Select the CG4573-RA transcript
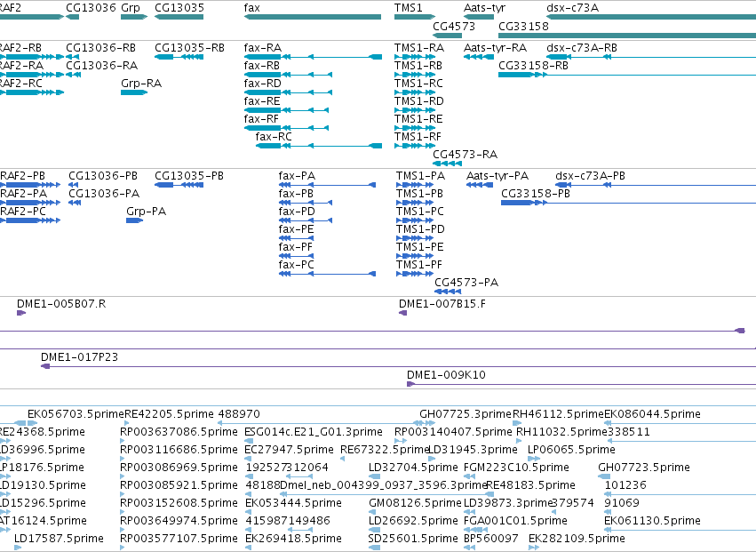 [x=466, y=155]
